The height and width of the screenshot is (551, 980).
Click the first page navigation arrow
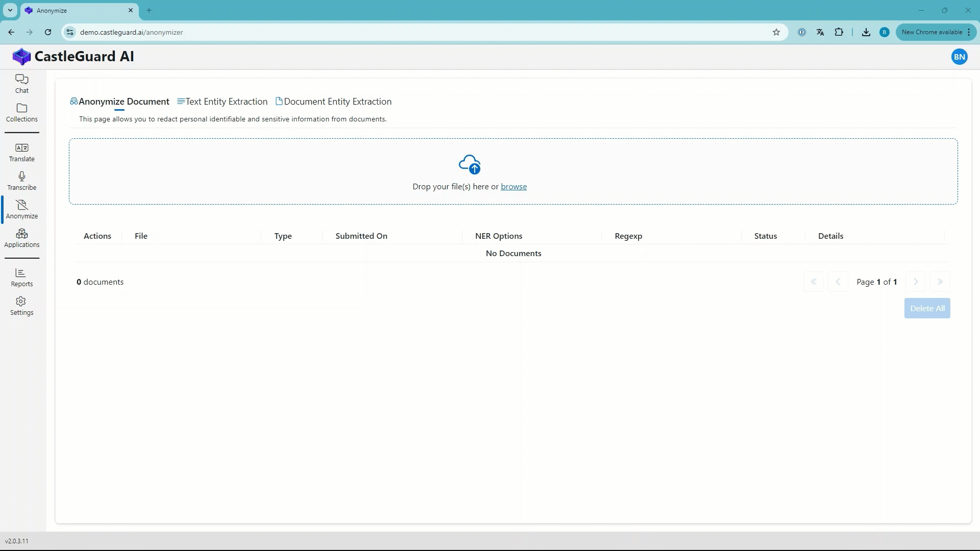click(813, 281)
